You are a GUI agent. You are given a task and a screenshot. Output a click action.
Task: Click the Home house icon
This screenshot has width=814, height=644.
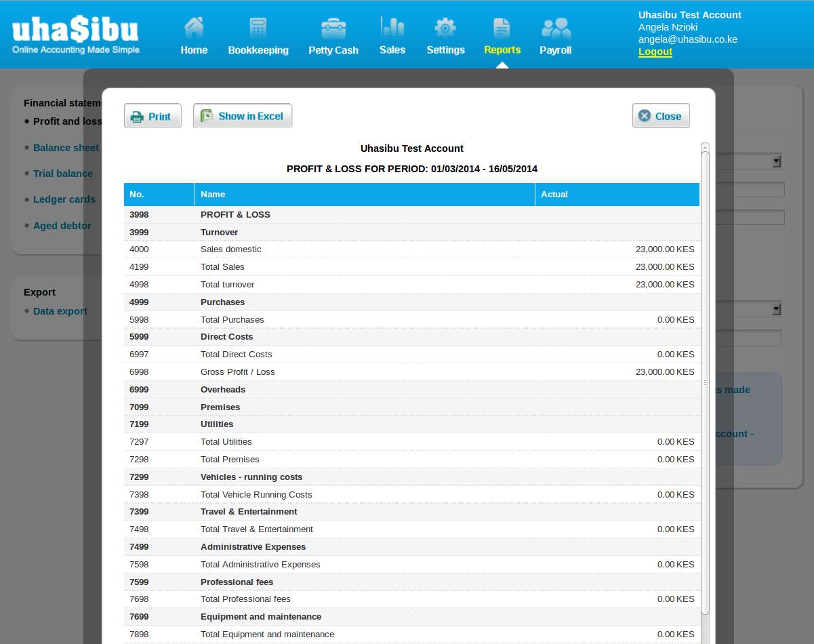pyautogui.click(x=194, y=27)
